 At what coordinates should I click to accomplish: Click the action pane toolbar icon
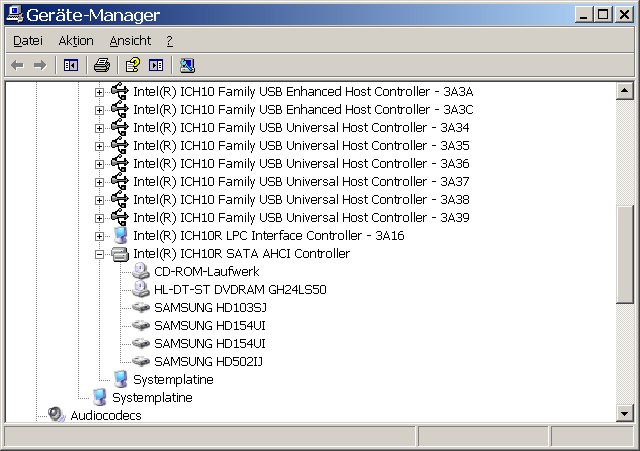coord(156,65)
